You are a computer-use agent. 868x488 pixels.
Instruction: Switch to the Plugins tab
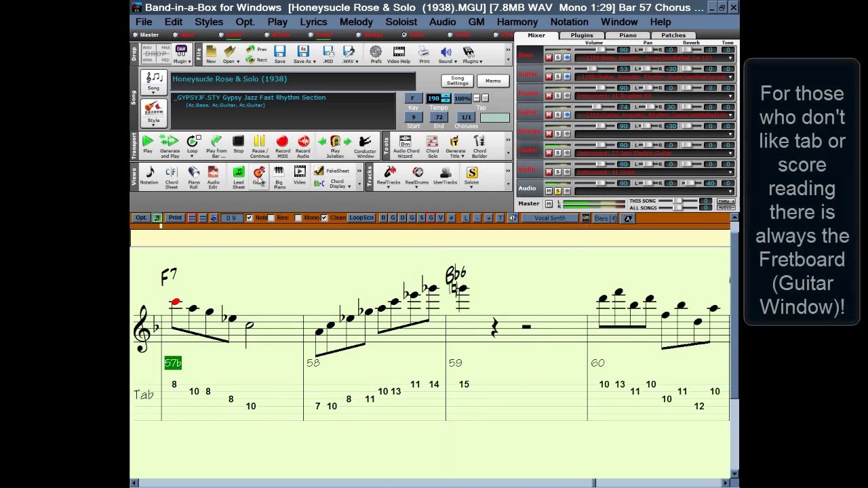[x=581, y=35]
